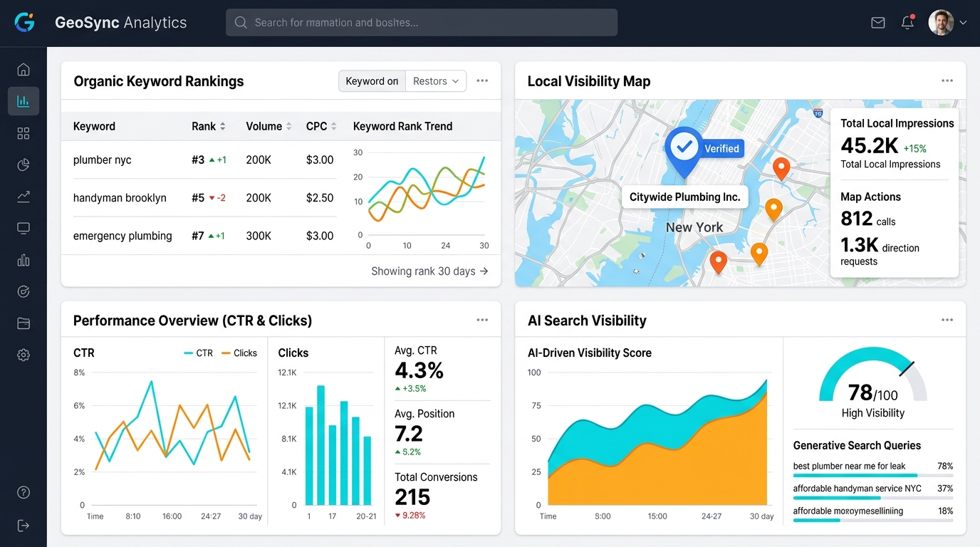Go to Home in the sidebar

coord(24,69)
